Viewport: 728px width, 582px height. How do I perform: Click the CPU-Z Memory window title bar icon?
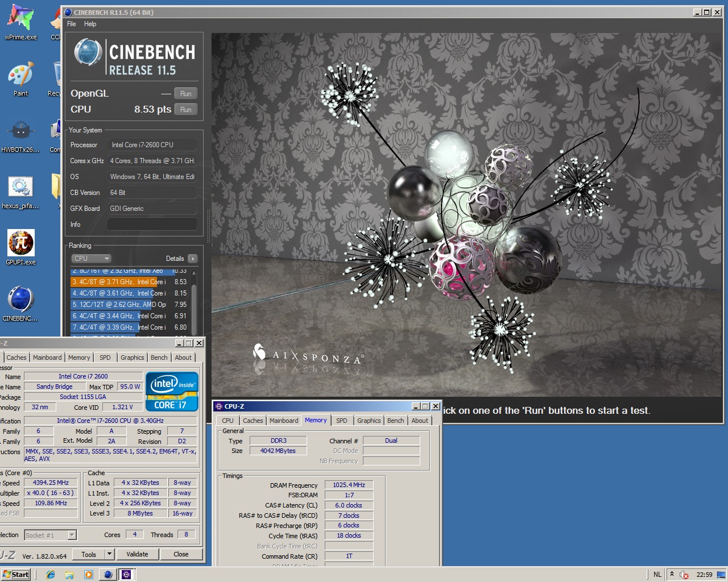tap(218, 406)
